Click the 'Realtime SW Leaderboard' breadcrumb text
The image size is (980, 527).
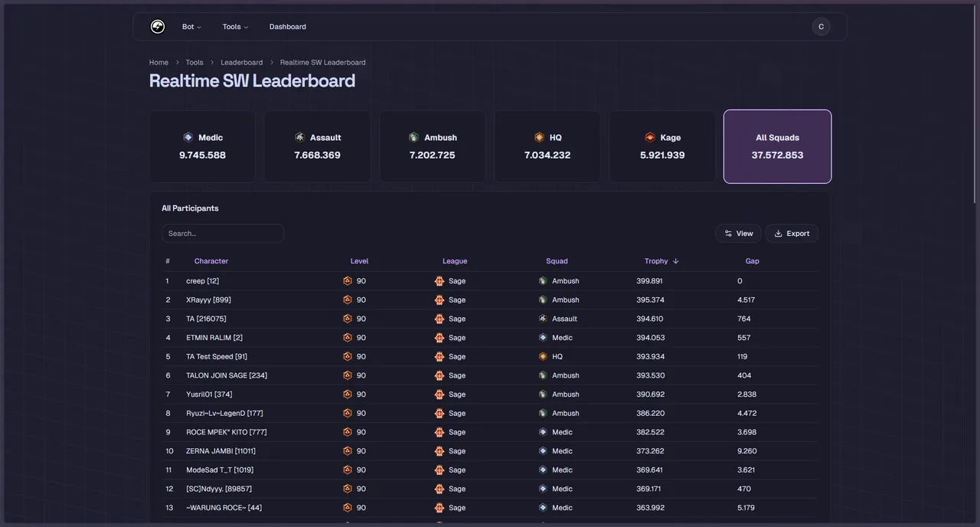(x=323, y=63)
